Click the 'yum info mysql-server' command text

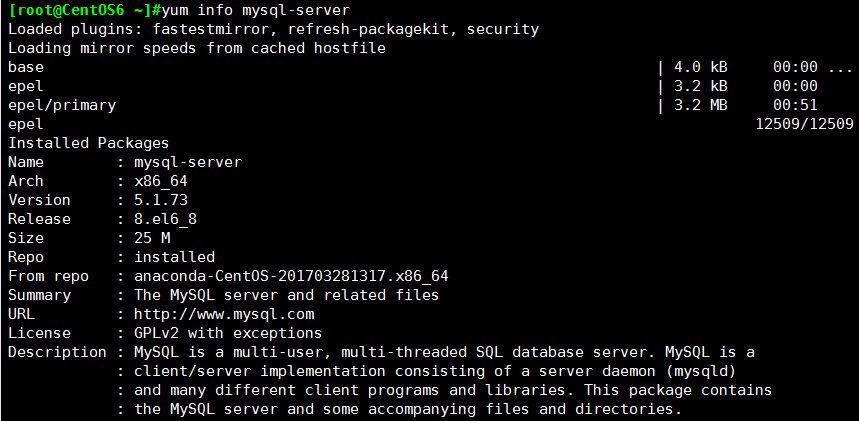click(x=252, y=10)
